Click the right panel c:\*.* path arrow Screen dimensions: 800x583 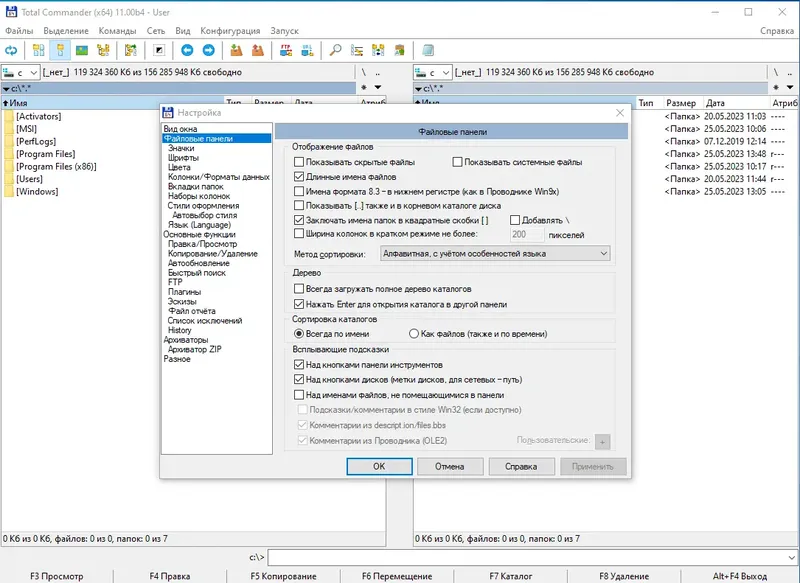[x=418, y=89]
